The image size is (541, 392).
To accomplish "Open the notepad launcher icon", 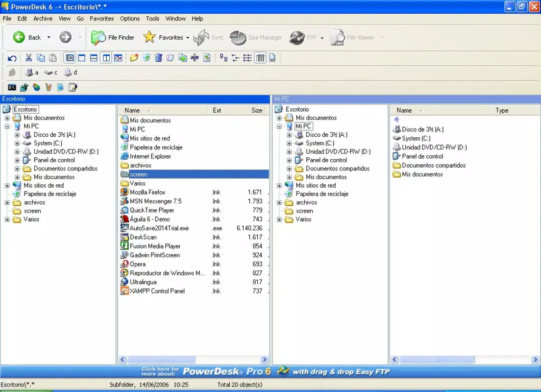I will pyautogui.click(x=73, y=87).
